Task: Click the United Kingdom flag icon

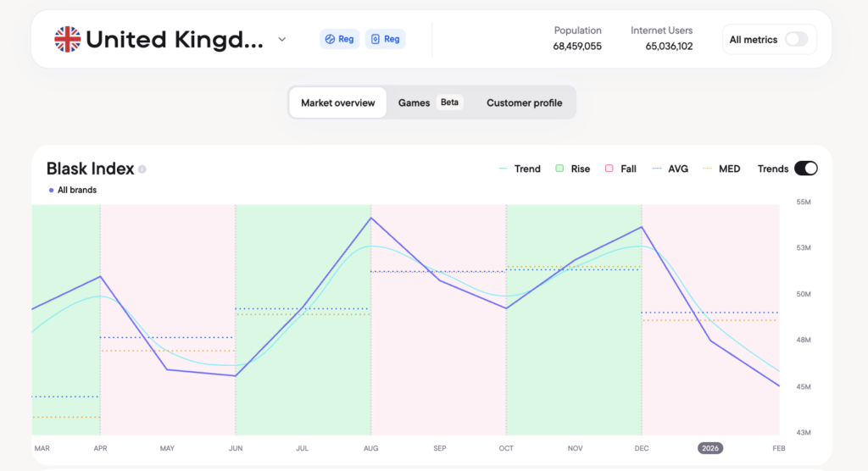Action: (x=67, y=39)
